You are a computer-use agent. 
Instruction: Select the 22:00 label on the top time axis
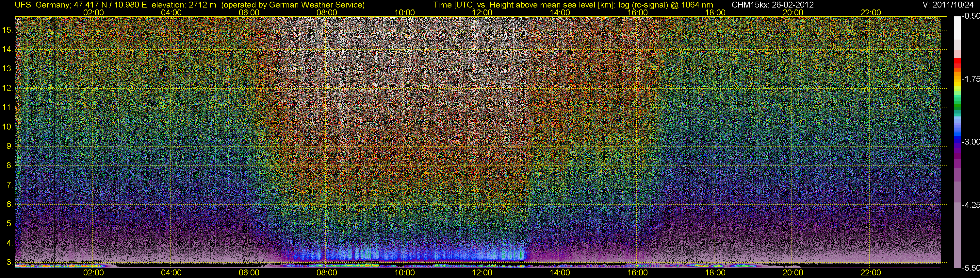[x=871, y=12]
